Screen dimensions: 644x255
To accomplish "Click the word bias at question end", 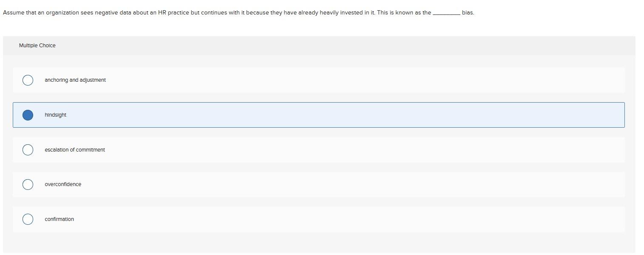I will coord(468,13).
